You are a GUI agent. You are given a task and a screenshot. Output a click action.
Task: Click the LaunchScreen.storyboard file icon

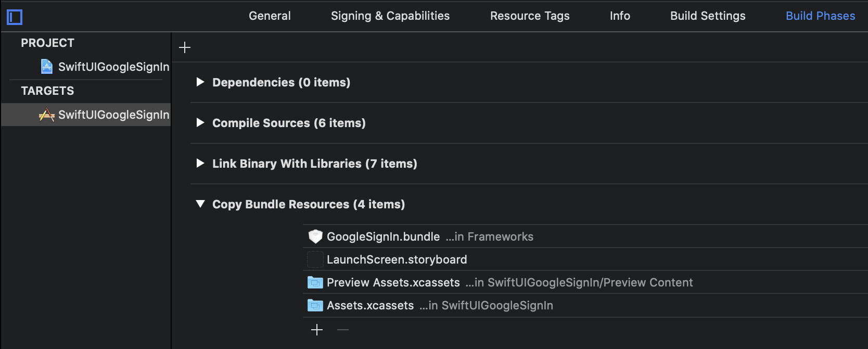(315, 259)
